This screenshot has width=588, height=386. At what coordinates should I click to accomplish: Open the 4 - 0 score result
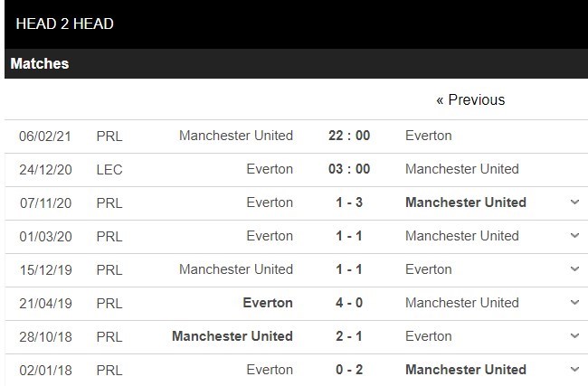click(349, 303)
